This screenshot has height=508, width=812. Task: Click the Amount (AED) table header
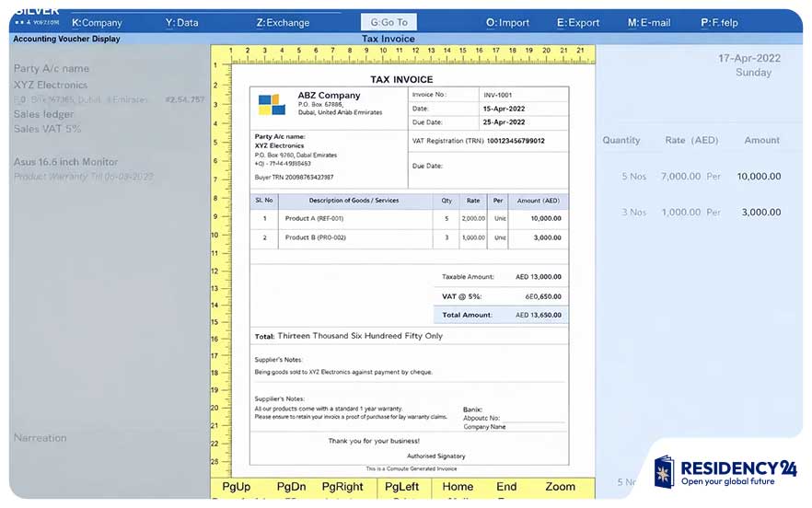(x=538, y=201)
